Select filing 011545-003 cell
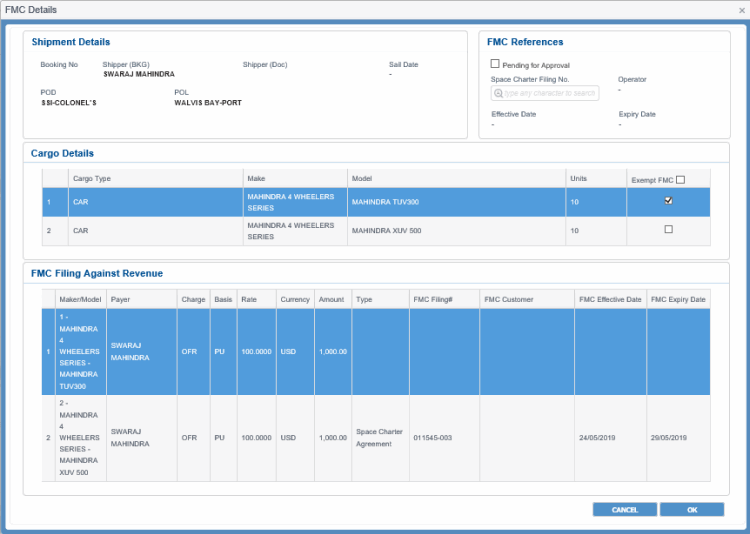The width and height of the screenshot is (750, 534). [434, 438]
